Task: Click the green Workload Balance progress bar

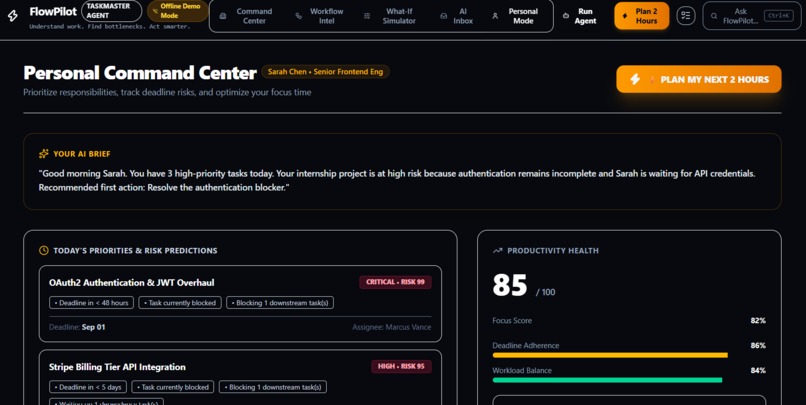Action: click(x=607, y=380)
